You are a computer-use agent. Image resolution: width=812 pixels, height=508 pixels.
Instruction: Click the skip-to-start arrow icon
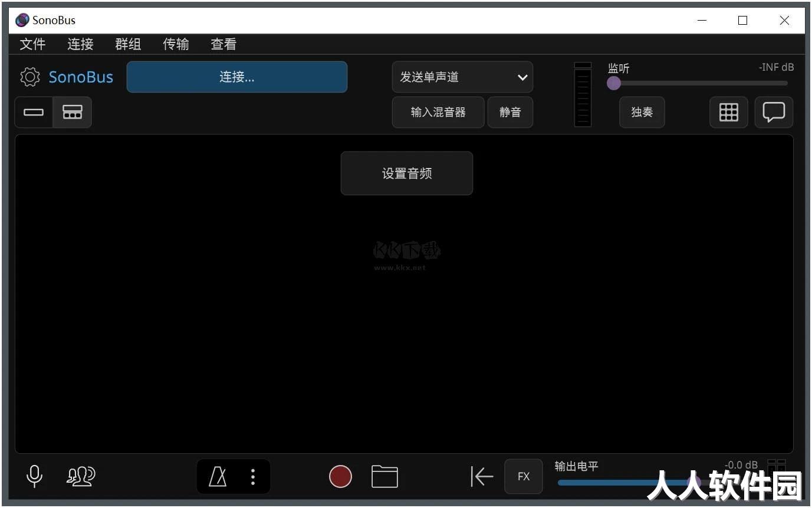tap(482, 476)
